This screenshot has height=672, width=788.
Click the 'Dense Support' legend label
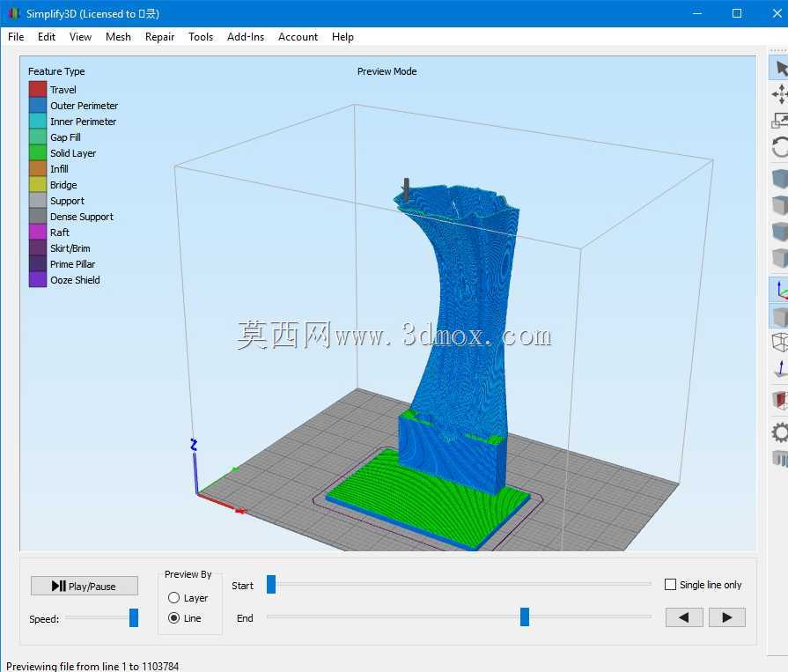pyautogui.click(x=81, y=217)
